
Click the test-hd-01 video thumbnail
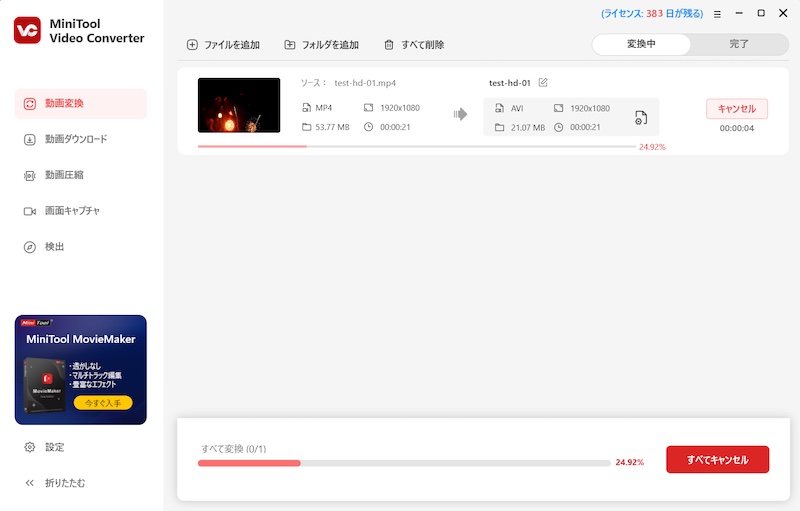(239, 106)
